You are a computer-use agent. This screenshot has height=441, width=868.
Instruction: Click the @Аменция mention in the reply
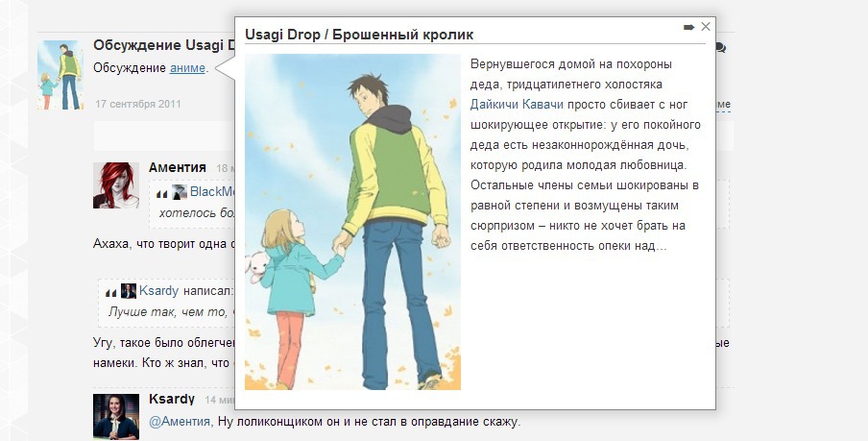pyautogui.click(x=181, y=421)
